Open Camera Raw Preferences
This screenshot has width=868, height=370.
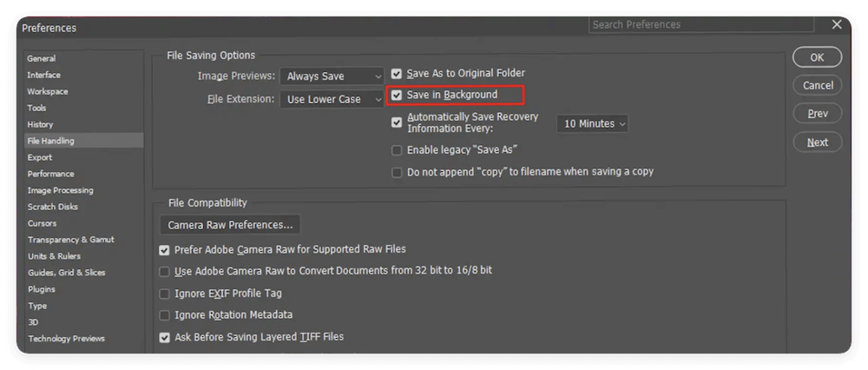(x=230, y=225)
